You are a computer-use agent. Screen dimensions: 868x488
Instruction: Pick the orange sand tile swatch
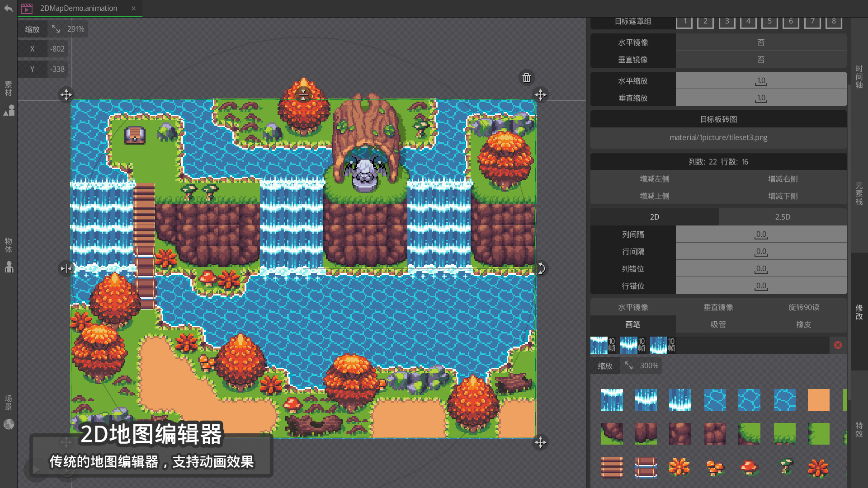coord(818,400)
